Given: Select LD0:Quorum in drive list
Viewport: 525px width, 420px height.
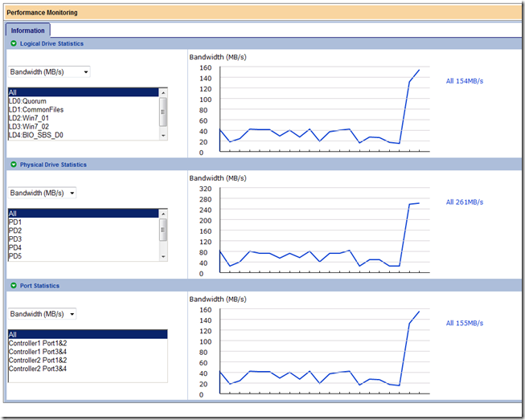Looking at the screenshot, I should (x=84, y=101).
